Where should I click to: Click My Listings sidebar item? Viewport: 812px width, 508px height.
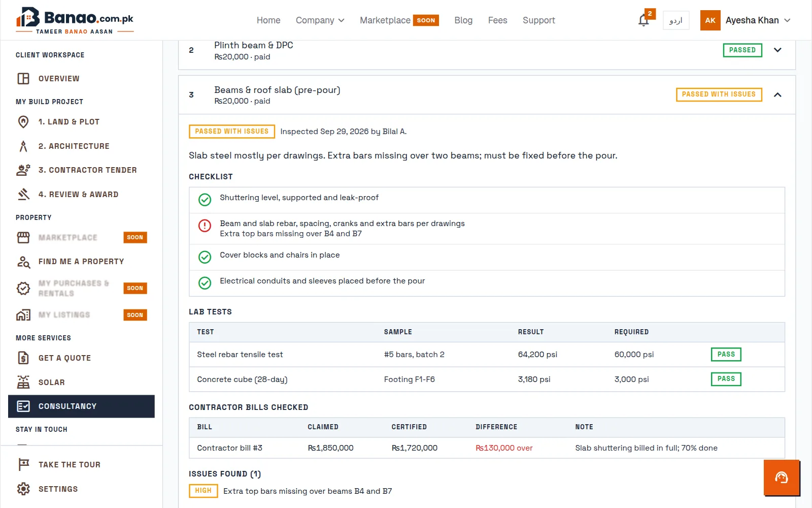click(81, 315)
